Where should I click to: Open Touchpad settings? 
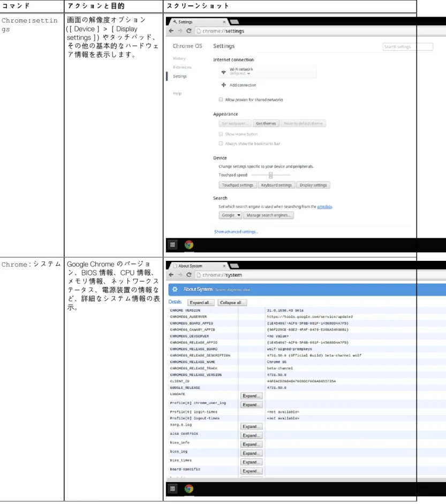coord(238,185)
